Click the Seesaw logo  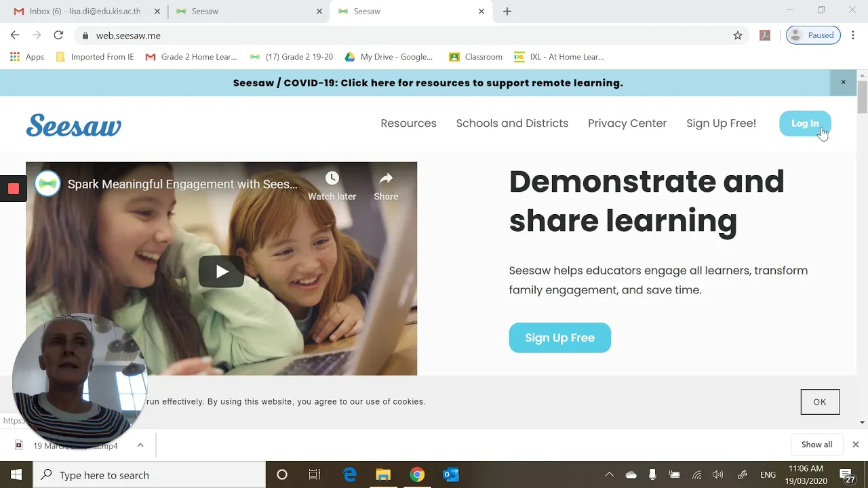tap(73, 125)
